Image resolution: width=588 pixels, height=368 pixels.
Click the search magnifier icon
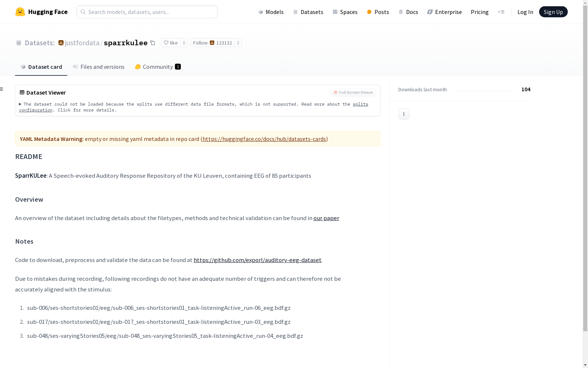pyautogui.click(x=83, y=12)
